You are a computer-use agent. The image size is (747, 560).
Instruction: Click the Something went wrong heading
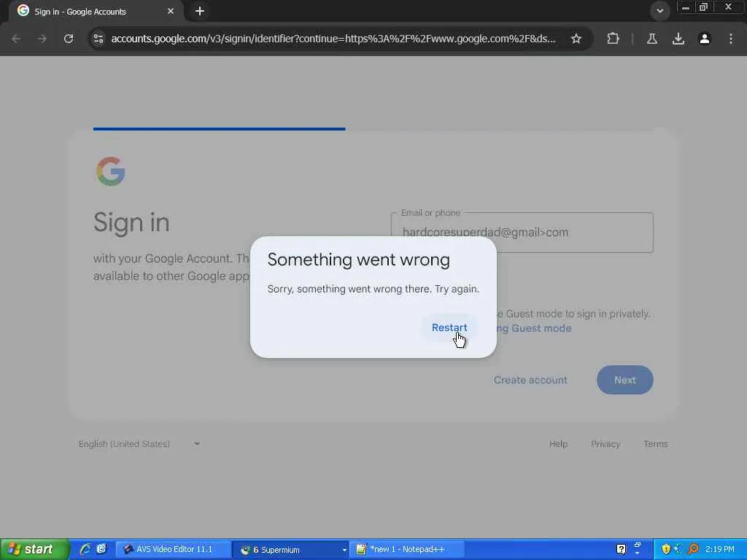point(359,260)
